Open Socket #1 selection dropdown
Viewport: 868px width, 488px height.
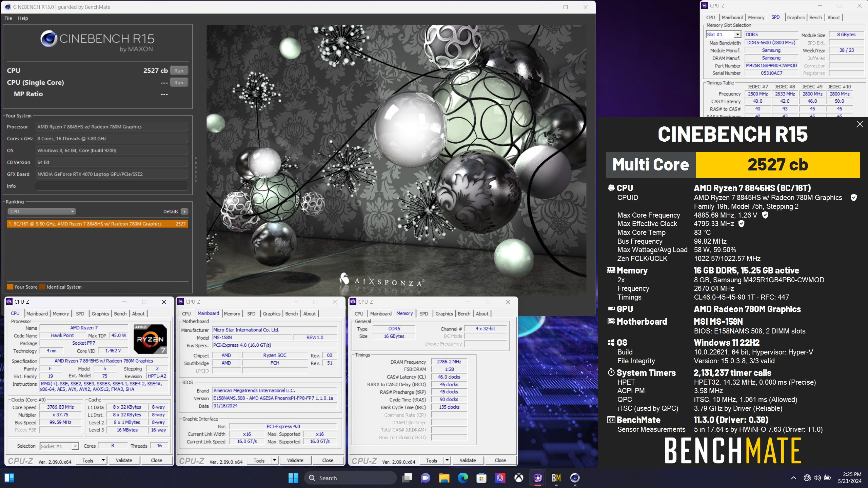tap(59, 446)
